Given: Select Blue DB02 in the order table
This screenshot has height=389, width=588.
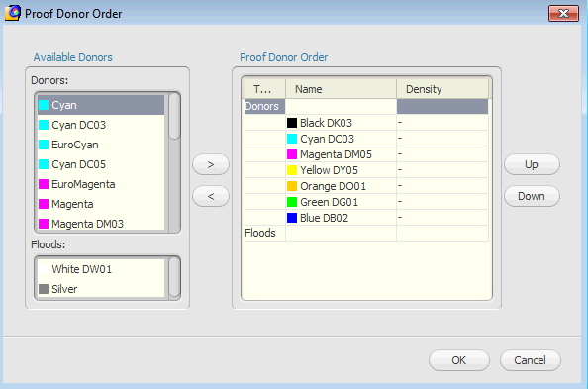Looking at the screenshot, I should tap(366, 218).
